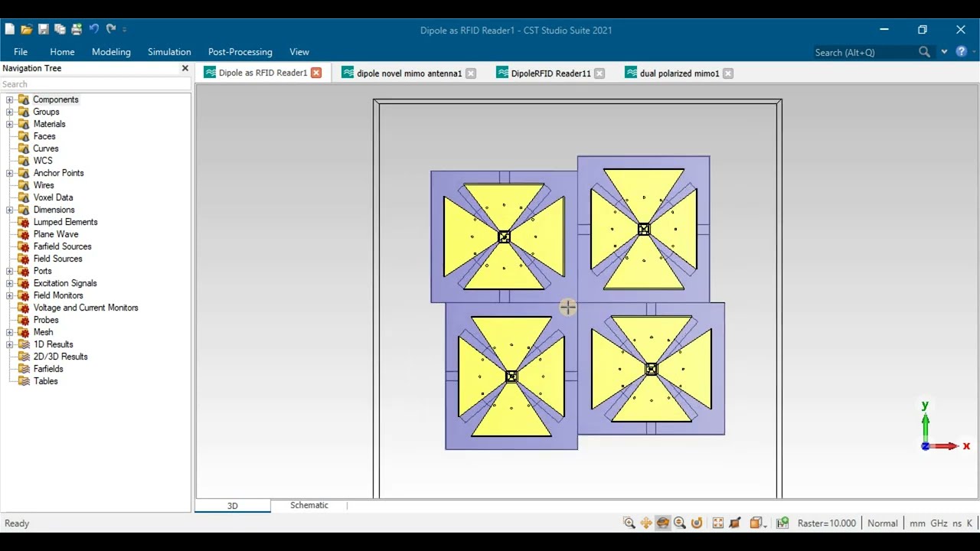Image resolution: width=980 pixels, height=551 pixels.
Task: Select Voltage and Current Monitors item
Action: click(x=86, y=308)
